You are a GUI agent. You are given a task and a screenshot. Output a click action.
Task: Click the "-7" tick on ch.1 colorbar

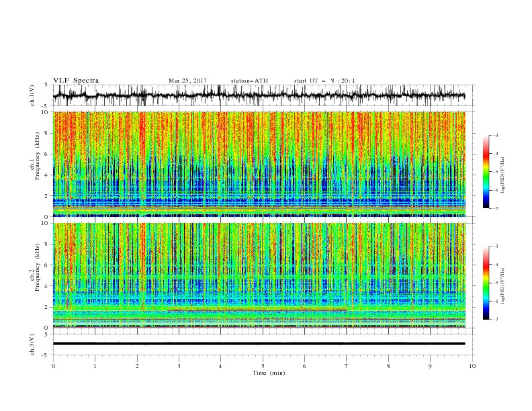[495, 208]
